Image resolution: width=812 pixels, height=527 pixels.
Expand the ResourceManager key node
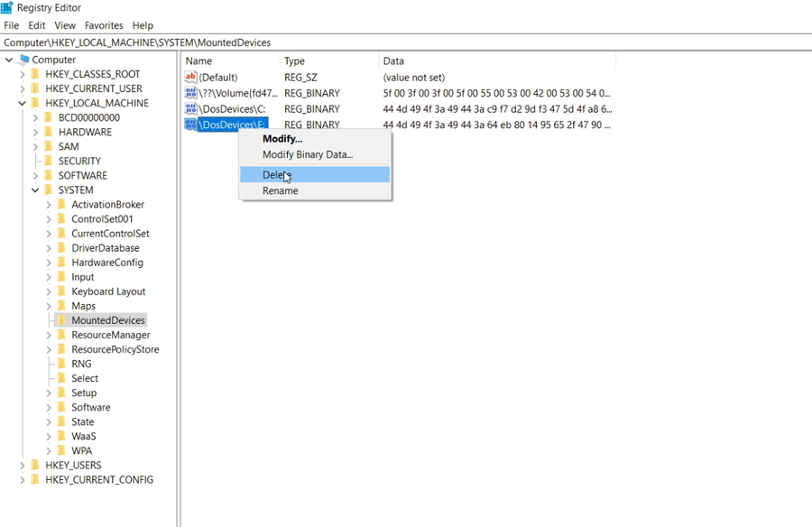click(49, 335)
